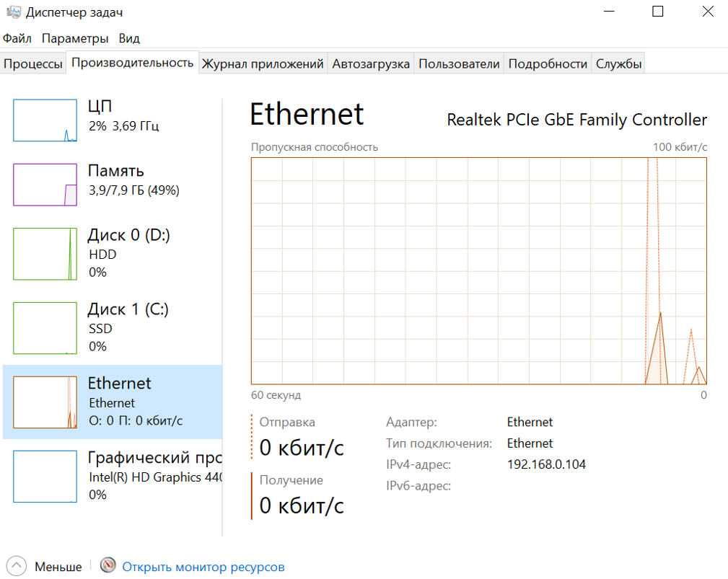Click the Ethernet sidebar graph thumbnail

click(45, 402)
